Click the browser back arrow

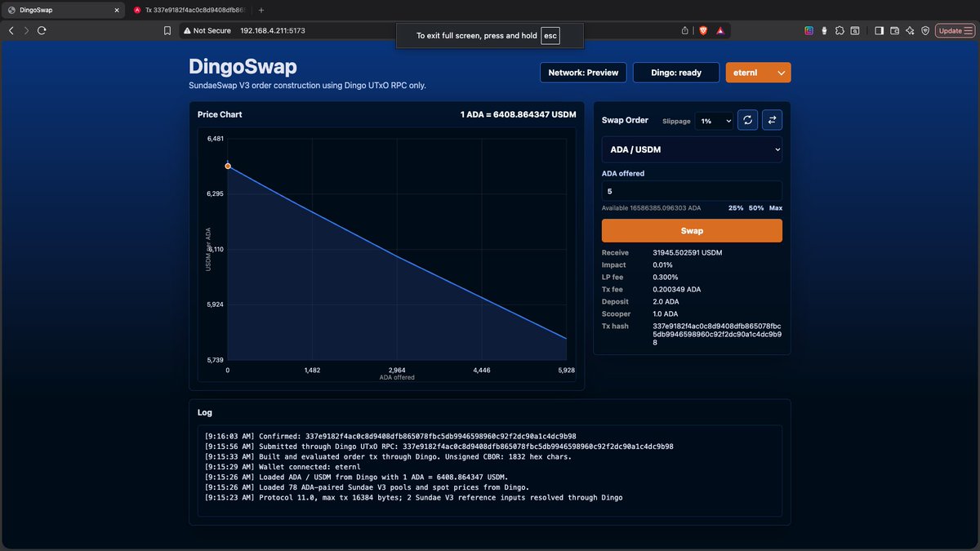click(x=11, y=30)
